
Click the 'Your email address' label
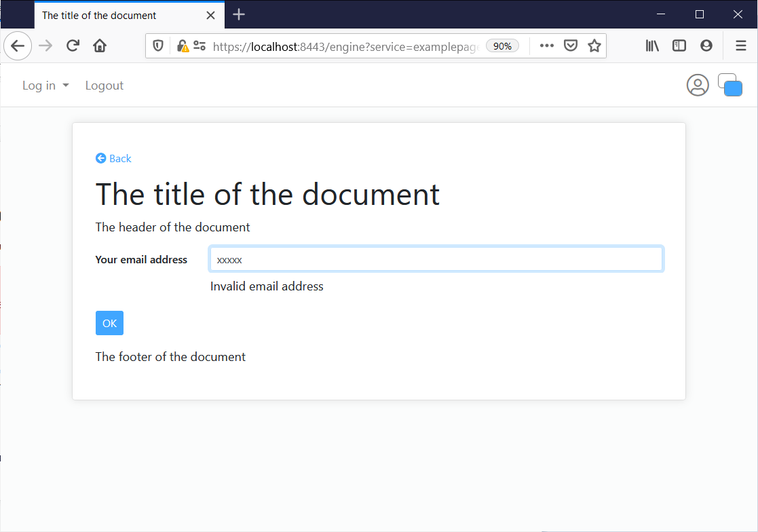tap(141, 259)
